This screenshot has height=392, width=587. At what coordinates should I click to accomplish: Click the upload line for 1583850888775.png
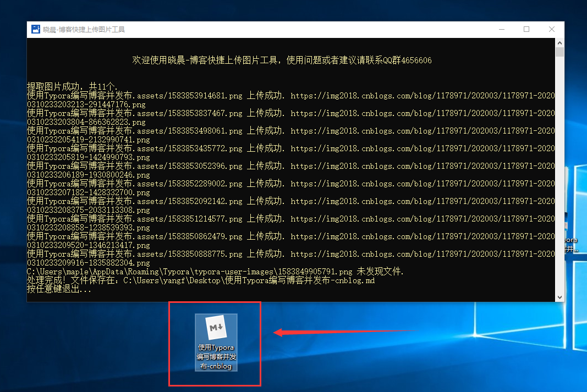[291, 254]
